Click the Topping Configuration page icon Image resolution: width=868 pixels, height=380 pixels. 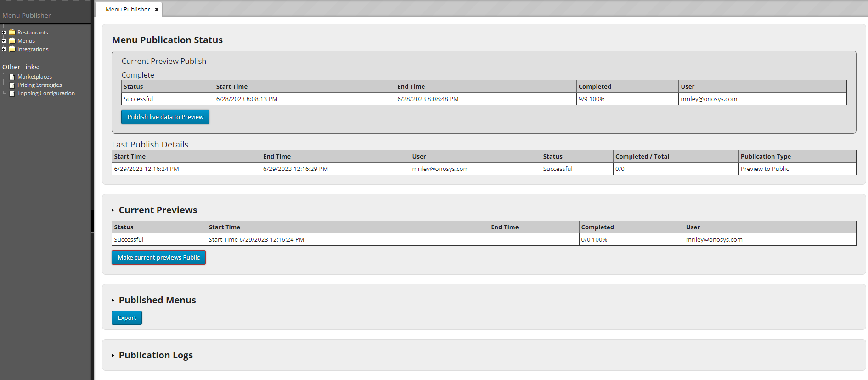(12, 93)
